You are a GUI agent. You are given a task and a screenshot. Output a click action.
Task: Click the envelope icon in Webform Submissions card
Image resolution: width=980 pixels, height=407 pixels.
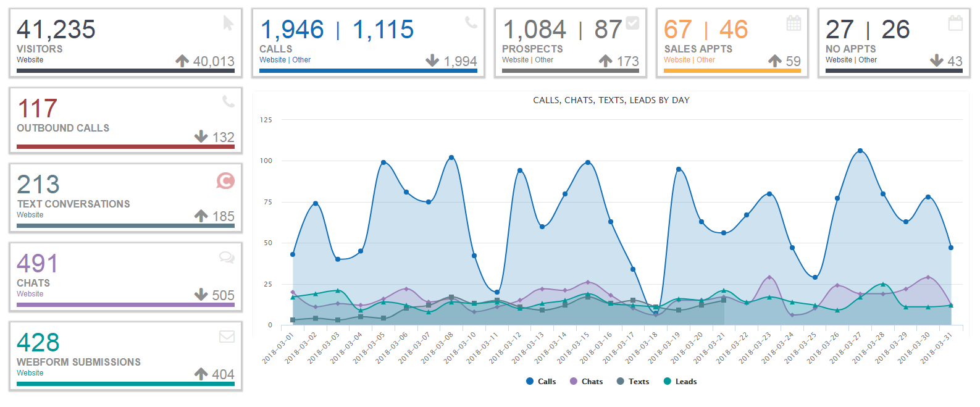227,337
